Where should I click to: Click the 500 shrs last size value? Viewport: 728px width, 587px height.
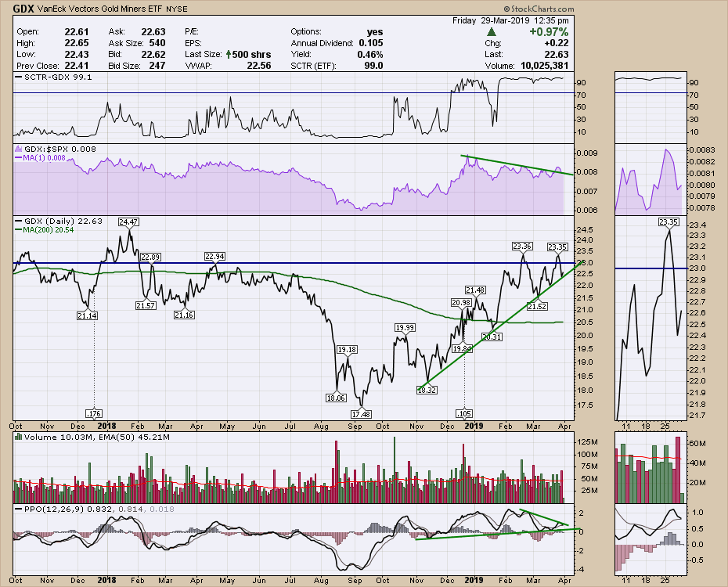tap(251, 54)
